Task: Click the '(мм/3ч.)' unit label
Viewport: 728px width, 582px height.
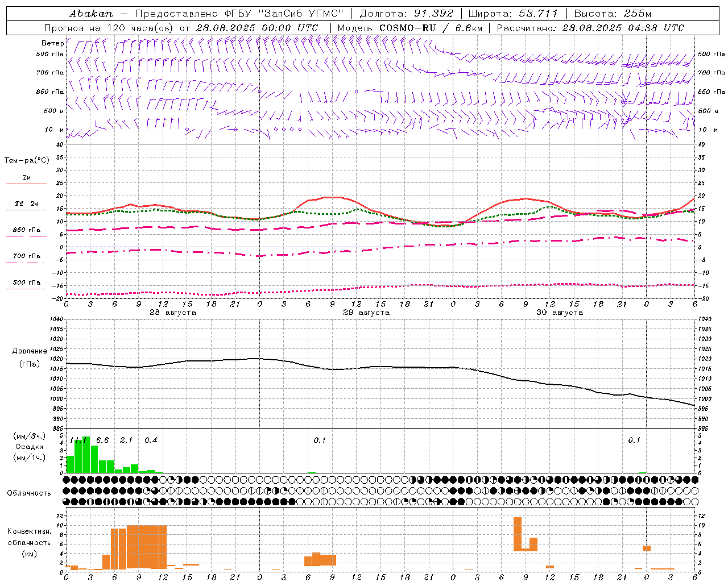Action: (x=30, y=436)
